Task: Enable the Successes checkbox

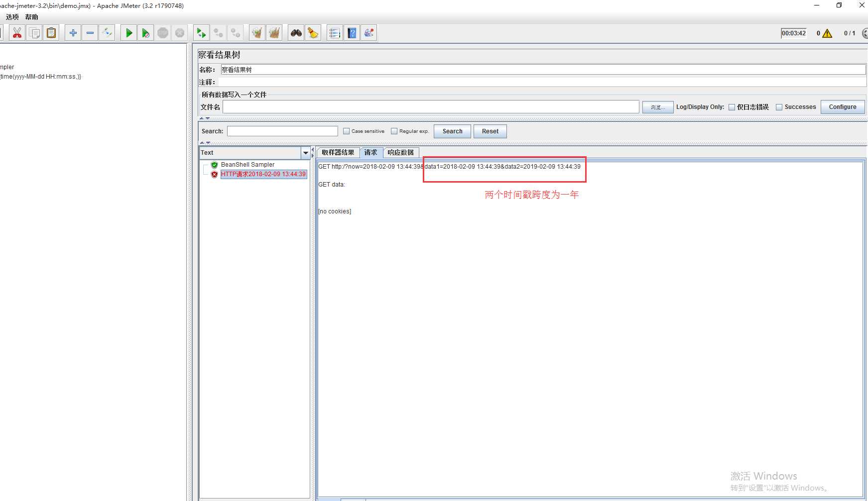Action: point(779,107)
